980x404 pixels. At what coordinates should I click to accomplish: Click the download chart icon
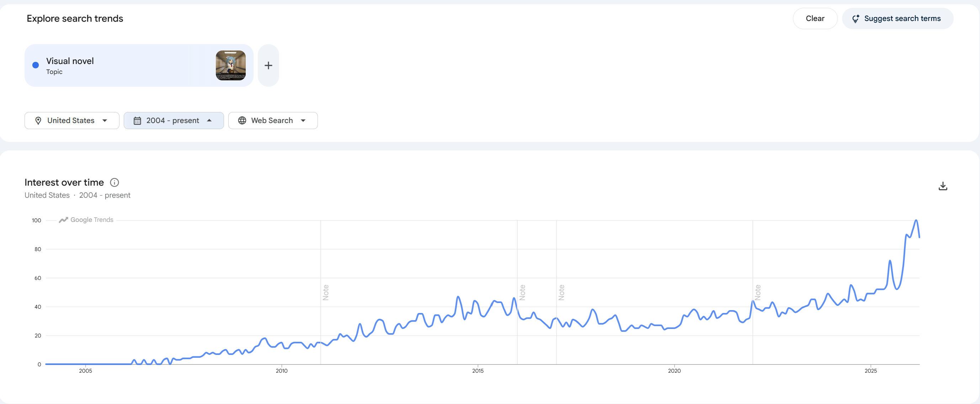tap(942, 186)
